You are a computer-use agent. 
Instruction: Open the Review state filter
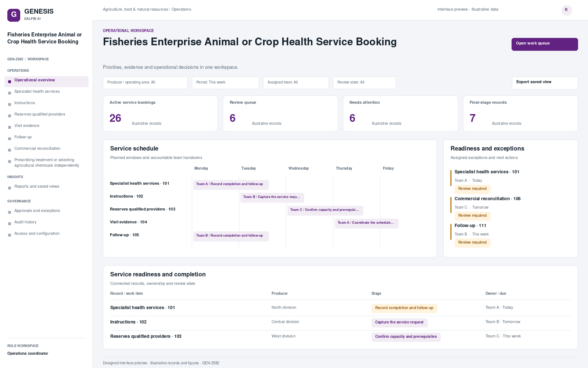click(x=365, y=83)
